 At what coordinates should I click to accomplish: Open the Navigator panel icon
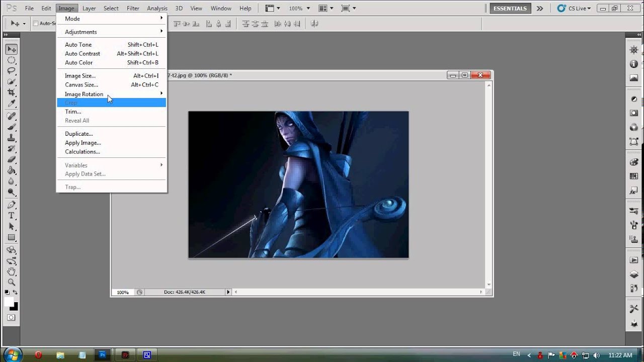pos(634,50)
